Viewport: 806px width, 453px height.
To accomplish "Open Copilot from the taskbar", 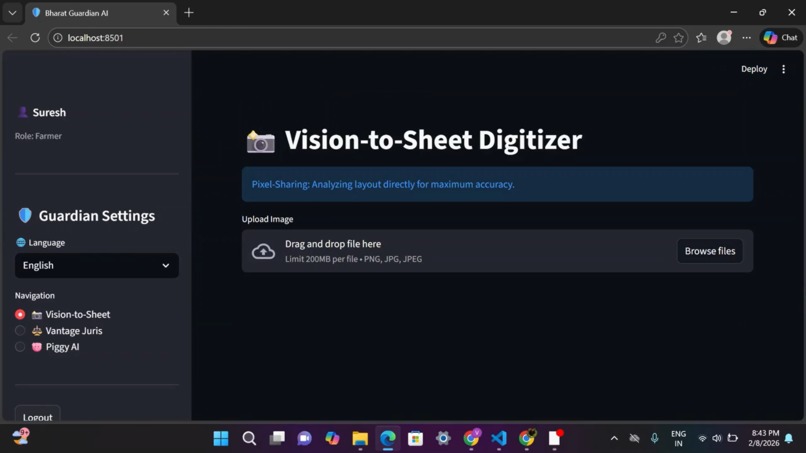I will coord(332,438).
